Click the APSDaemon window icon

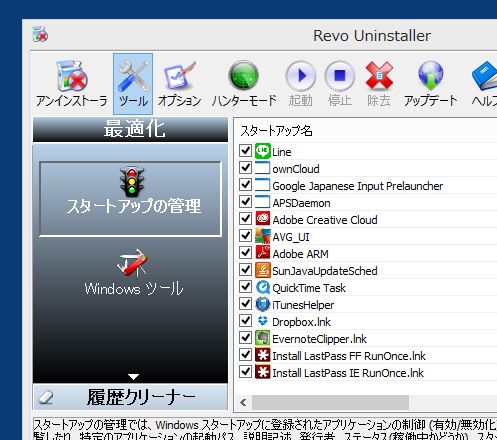coord(263,202)
